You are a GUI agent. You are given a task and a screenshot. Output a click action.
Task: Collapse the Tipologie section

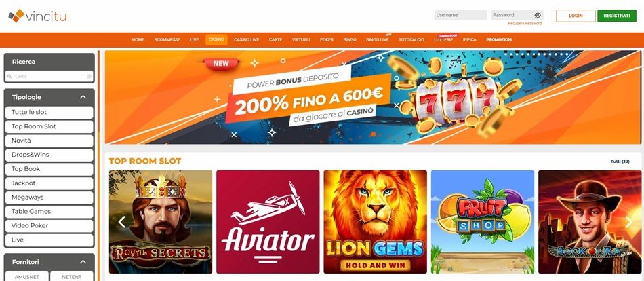pyautogui.click(x=83, y=97)
